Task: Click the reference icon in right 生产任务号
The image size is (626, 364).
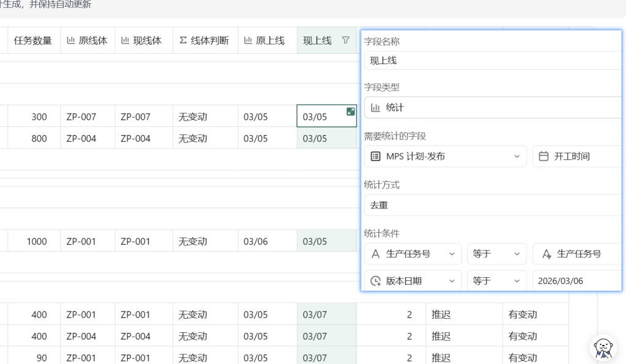Action: pos(547,254)
